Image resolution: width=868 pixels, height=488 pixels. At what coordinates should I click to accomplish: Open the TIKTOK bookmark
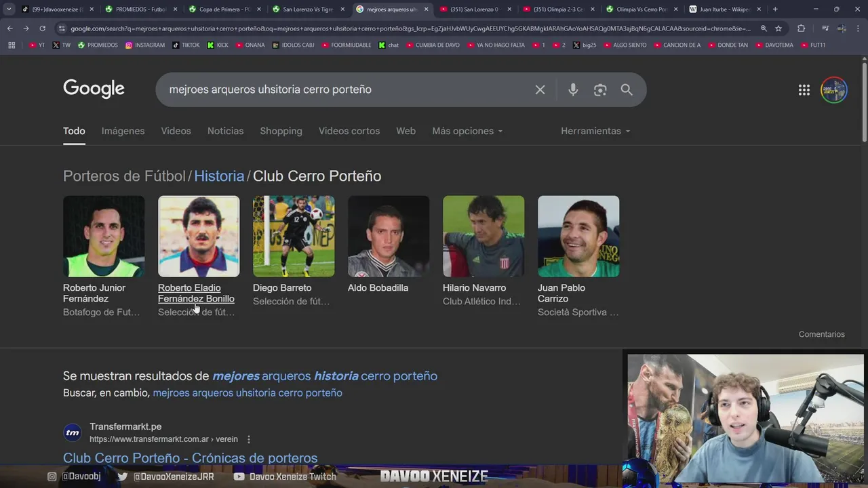[186, 45]
